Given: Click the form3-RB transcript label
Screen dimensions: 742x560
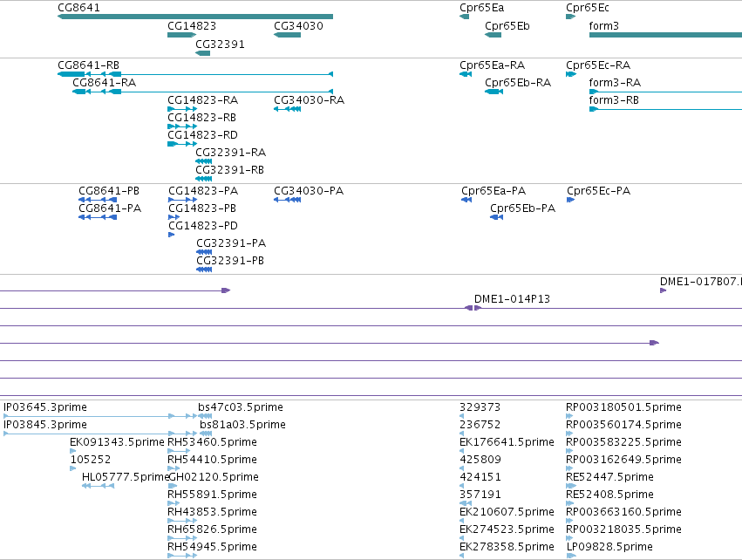Looking at the screenshot, I should [614, 100].
